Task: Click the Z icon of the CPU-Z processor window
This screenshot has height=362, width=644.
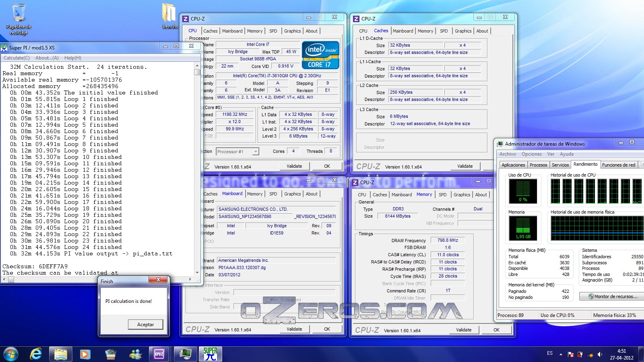Action: (x=186, y=19)
